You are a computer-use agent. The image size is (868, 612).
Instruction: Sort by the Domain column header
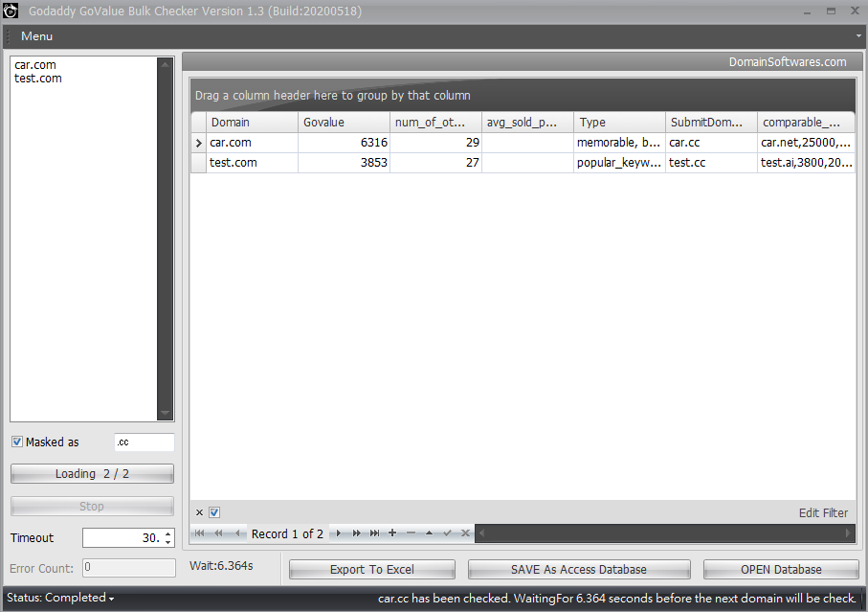(x=252, y=123)
